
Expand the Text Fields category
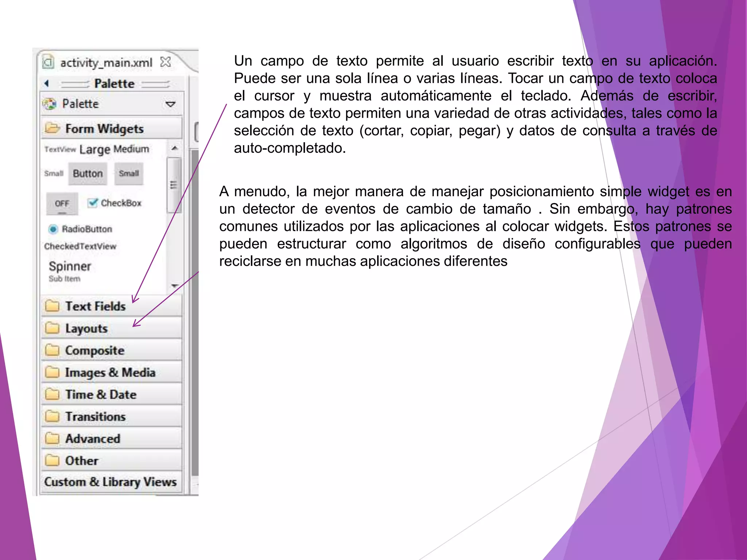(x=111, y=306)
